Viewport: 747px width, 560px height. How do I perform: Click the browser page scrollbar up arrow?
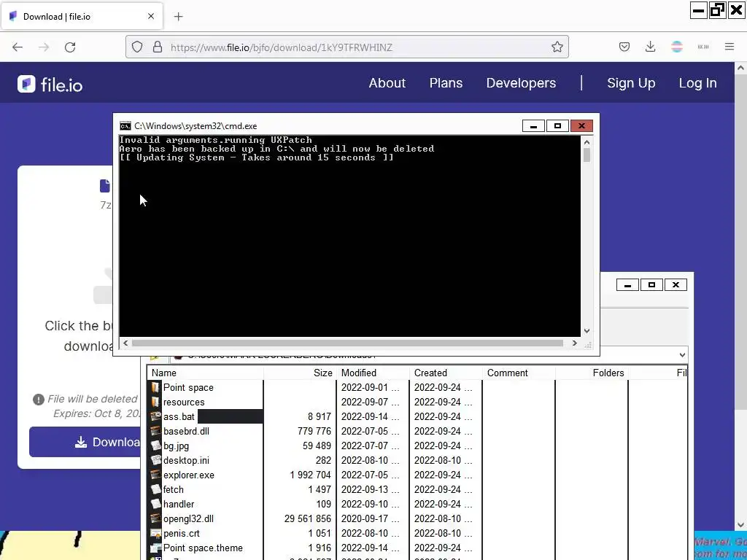tap(740, 68)
